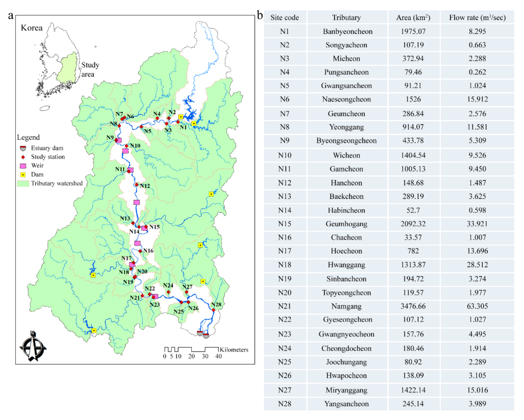Select the Geumhogang area value 2092.32
The width and height of the screenshot is (524, 420).
[413, 224]
